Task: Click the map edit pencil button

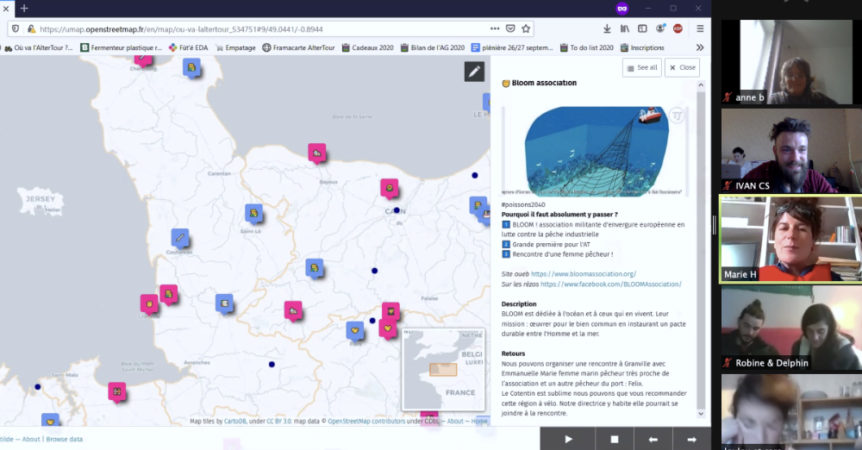Action: [x=474, y=71]
